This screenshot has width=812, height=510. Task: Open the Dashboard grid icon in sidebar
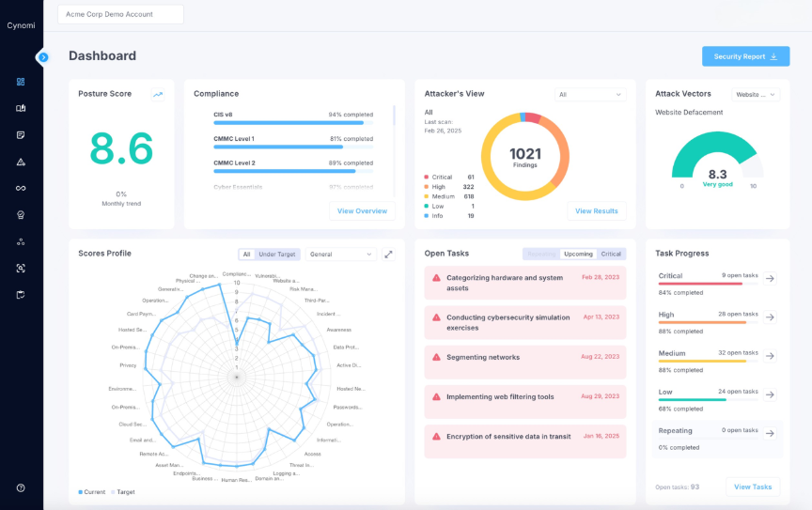21,82
